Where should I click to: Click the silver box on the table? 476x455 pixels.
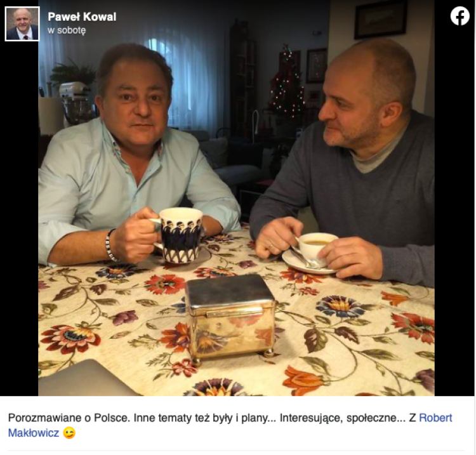click(x=230, y=319)
